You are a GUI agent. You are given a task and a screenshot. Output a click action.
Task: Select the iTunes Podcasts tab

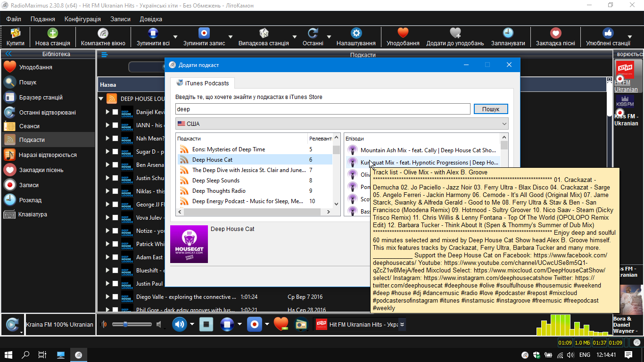tap(202, 83)
